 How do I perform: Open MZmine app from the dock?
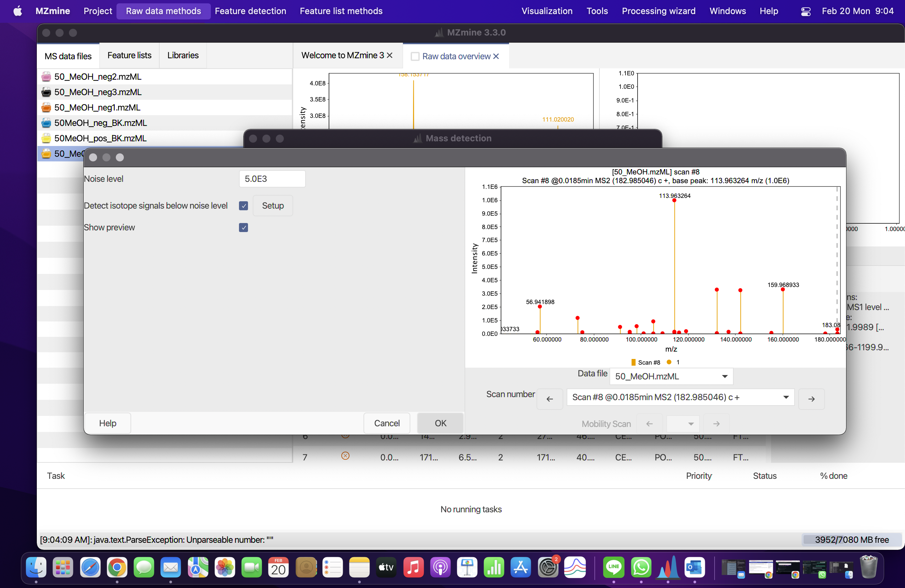point(668,568)
